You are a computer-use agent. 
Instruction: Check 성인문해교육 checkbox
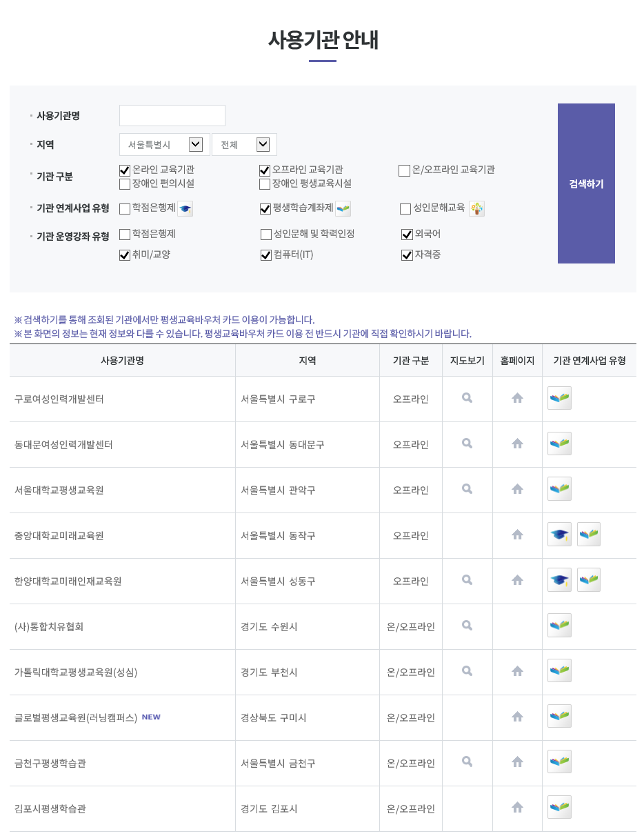click(x=405, y=208)
